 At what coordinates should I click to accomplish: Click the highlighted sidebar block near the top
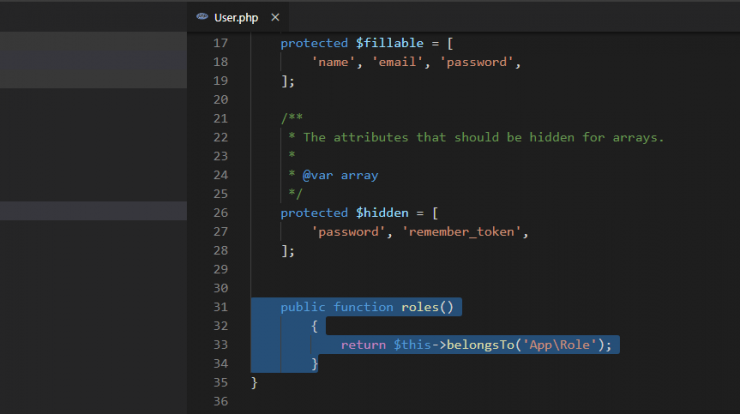point(93,60)
